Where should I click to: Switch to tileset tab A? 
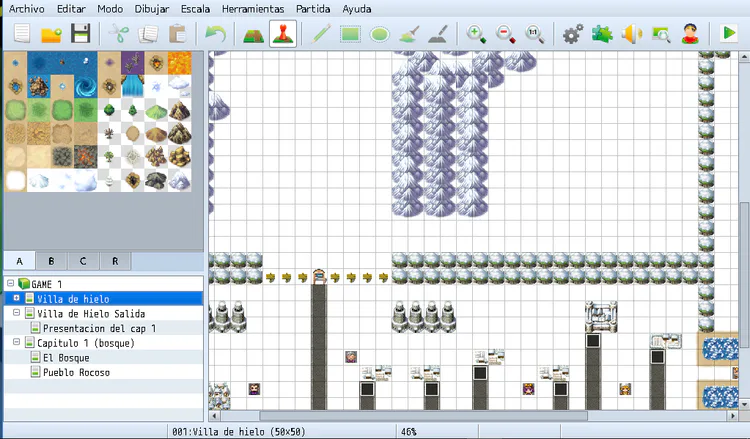click(20, 261)
